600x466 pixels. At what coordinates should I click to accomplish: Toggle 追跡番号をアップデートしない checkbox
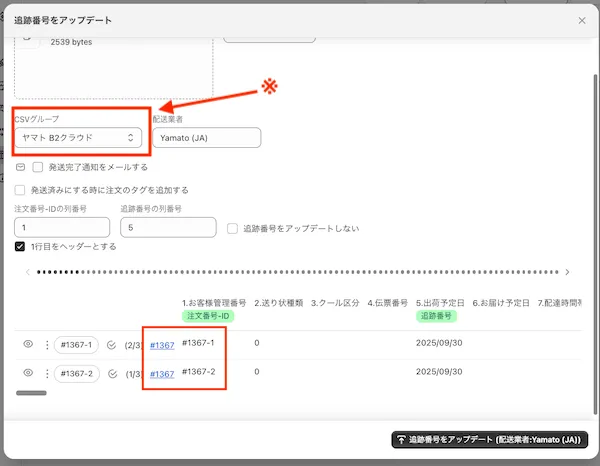tap(233, 228)
